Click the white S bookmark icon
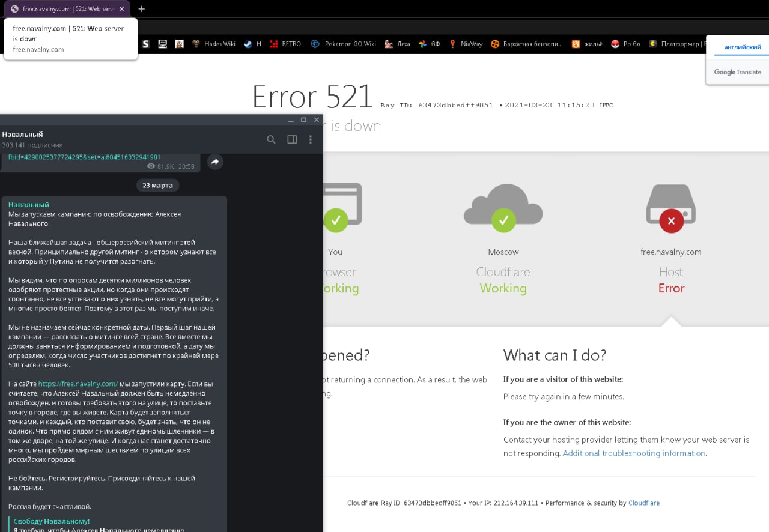769x532 pixels. point(145,44)
